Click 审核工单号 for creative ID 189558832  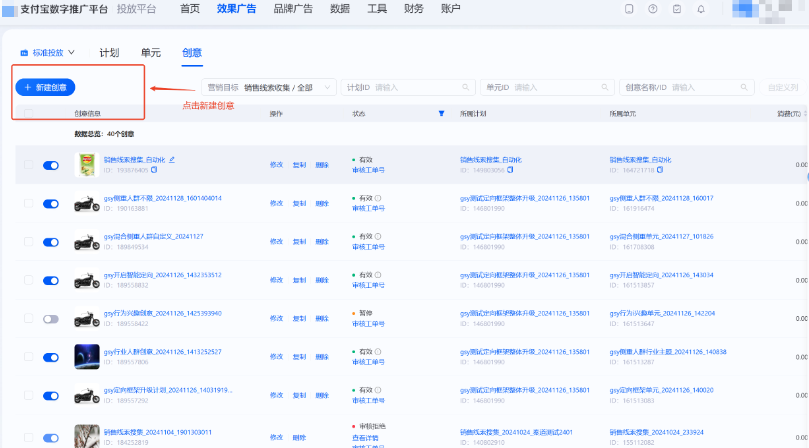[368, 285]
